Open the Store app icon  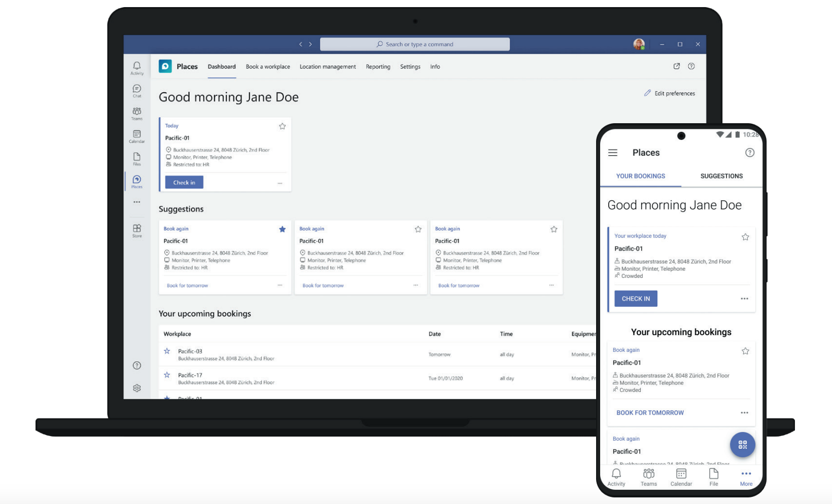[137, 231]
